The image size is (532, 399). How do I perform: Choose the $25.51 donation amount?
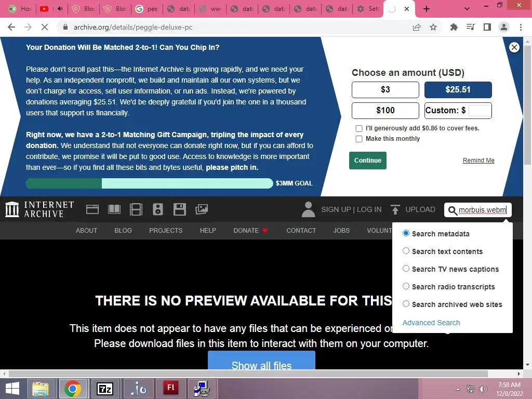tap(458, 89)
